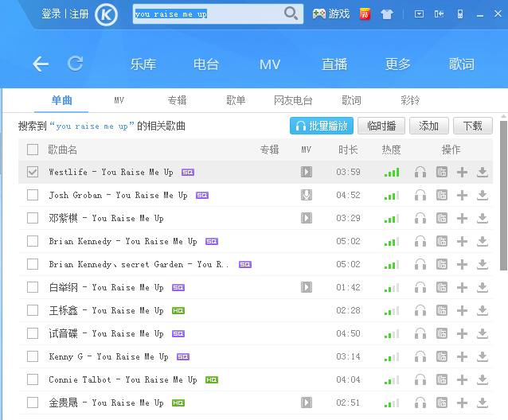Listen to the 王栎鑫 song via headphone icon
Viewport: 508px width, 420px height.
point(420,310)
